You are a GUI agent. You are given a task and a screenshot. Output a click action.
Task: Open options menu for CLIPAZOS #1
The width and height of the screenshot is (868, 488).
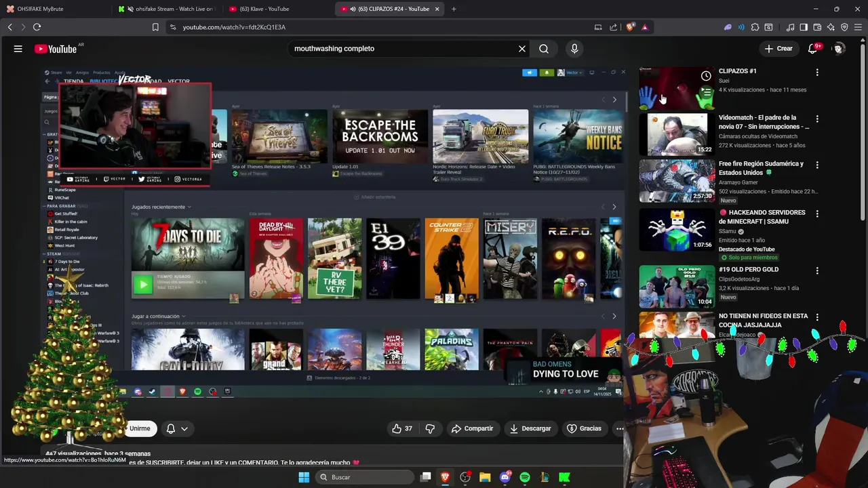[817, 73]
